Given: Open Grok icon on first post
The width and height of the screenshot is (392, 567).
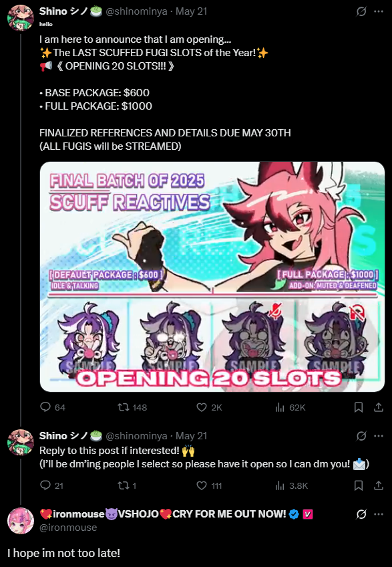Looking at the screenshot, I should tap(361, 11).
